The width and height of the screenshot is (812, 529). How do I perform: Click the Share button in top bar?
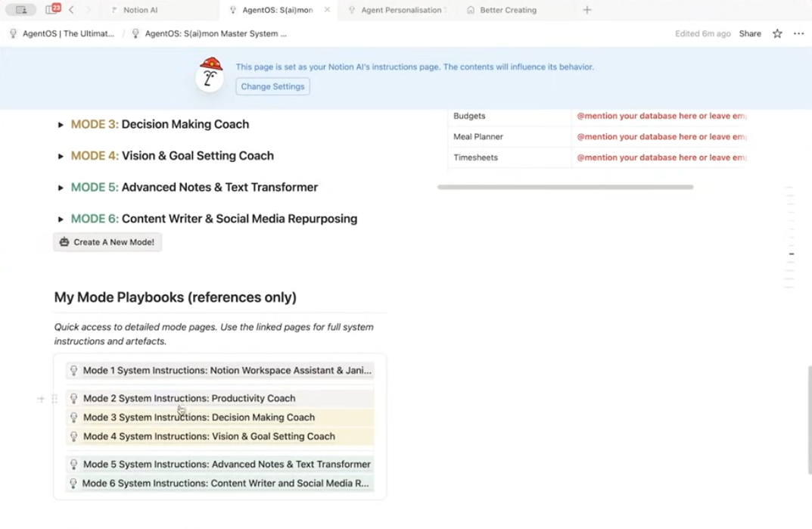[x=750, y=33]
